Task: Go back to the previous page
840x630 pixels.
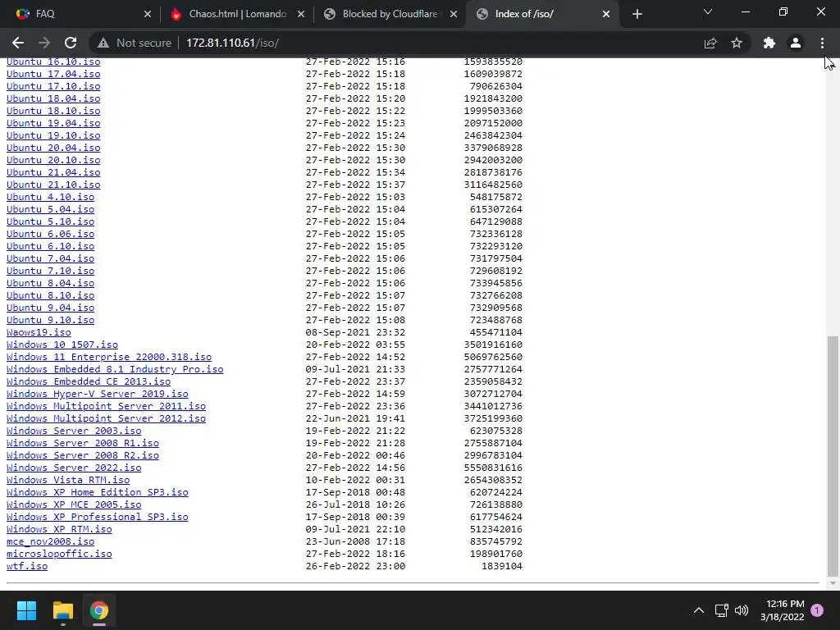Action: coord(18,43)
